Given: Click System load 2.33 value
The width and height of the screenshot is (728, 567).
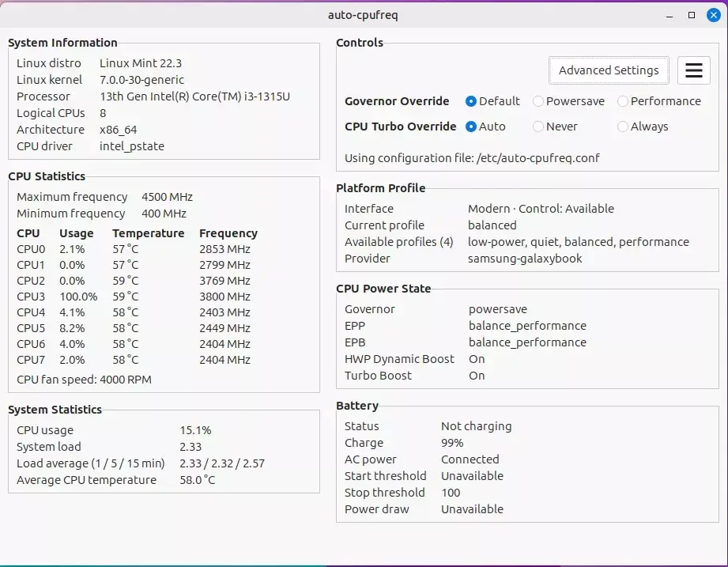Looking at the screenshot, I should pyautogui.click(x=190, y=447).
